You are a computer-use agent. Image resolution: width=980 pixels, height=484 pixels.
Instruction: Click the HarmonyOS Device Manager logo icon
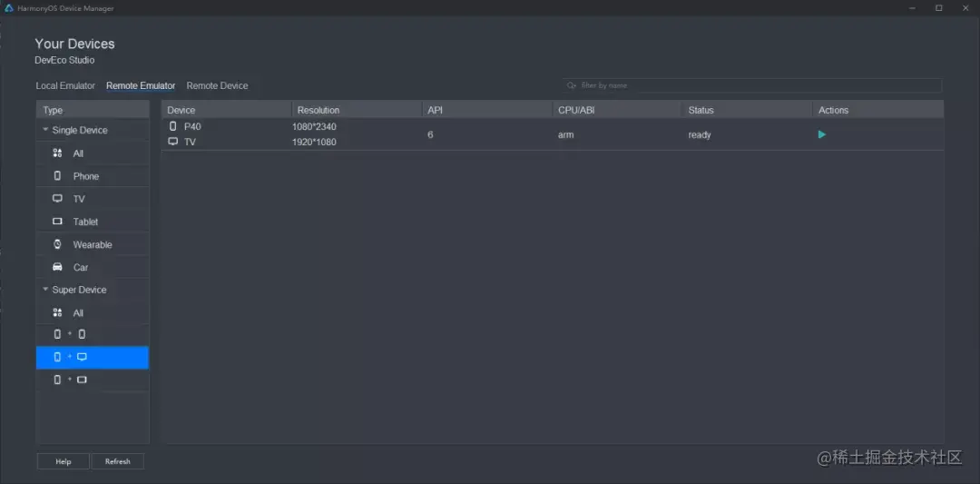click(9, 8)
